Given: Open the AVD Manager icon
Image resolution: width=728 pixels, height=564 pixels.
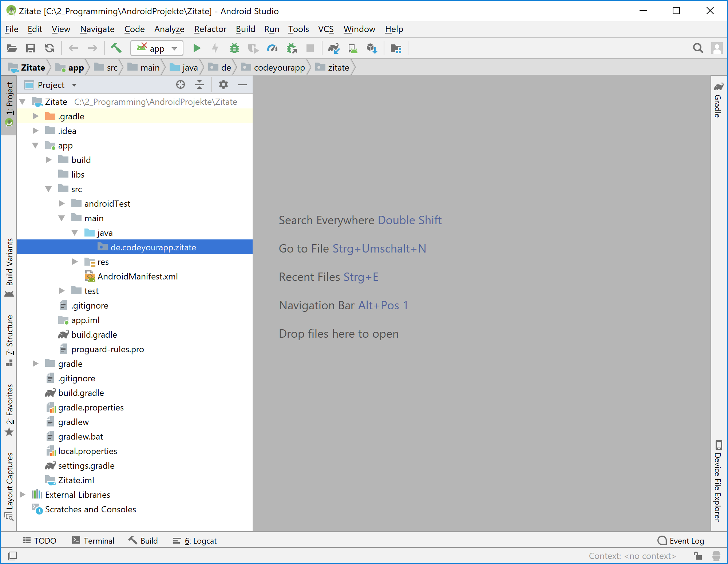Looking at the screenshot, I should tap(353, 48).
